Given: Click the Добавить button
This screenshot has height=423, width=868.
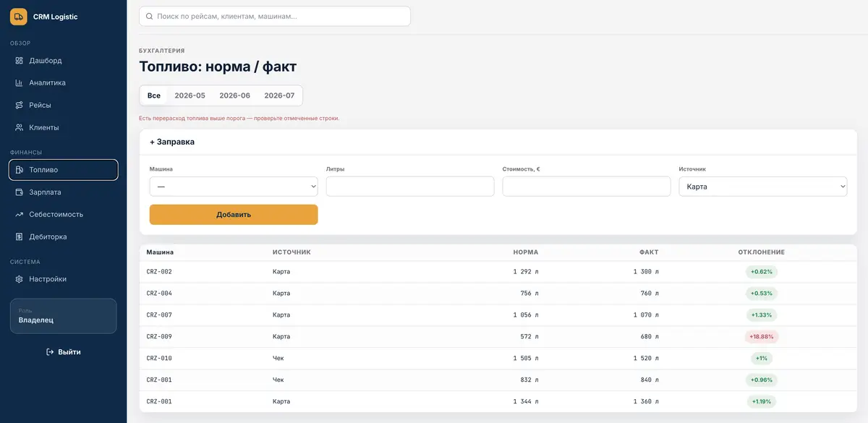Looking at the screenshot, I should tap(234, 215).
